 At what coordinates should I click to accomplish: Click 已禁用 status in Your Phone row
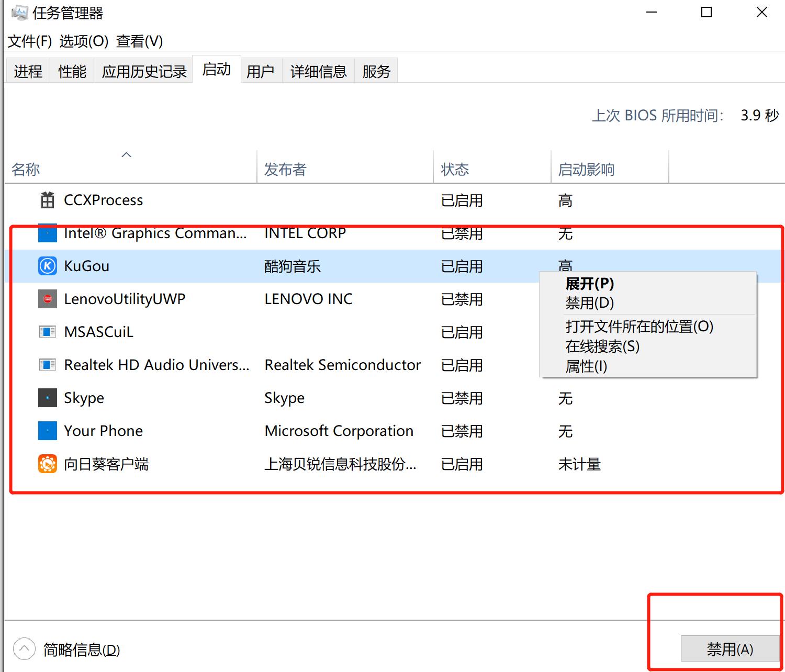[x=462, y=431]
